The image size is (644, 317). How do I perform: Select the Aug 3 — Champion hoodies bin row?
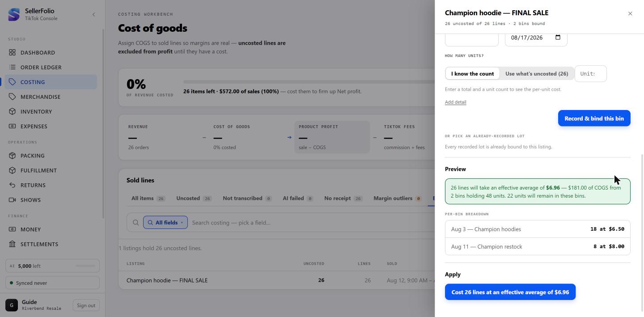tap(538, 229)
